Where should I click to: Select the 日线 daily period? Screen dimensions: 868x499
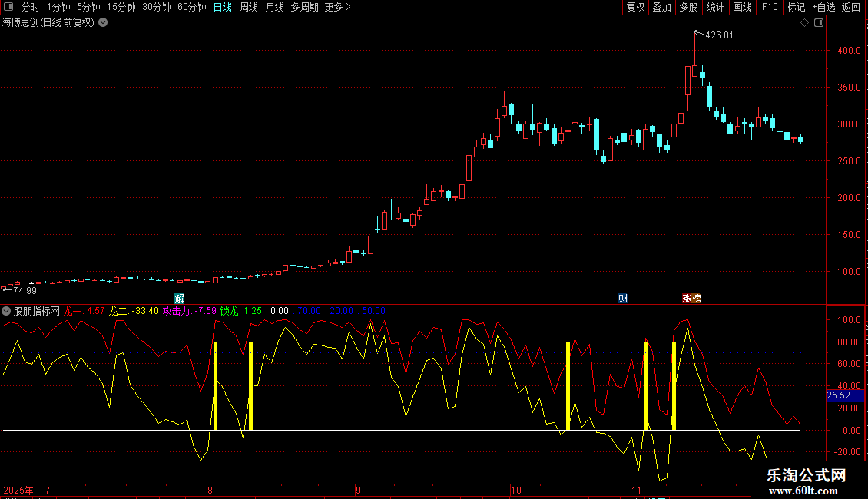tap(223, 7)
